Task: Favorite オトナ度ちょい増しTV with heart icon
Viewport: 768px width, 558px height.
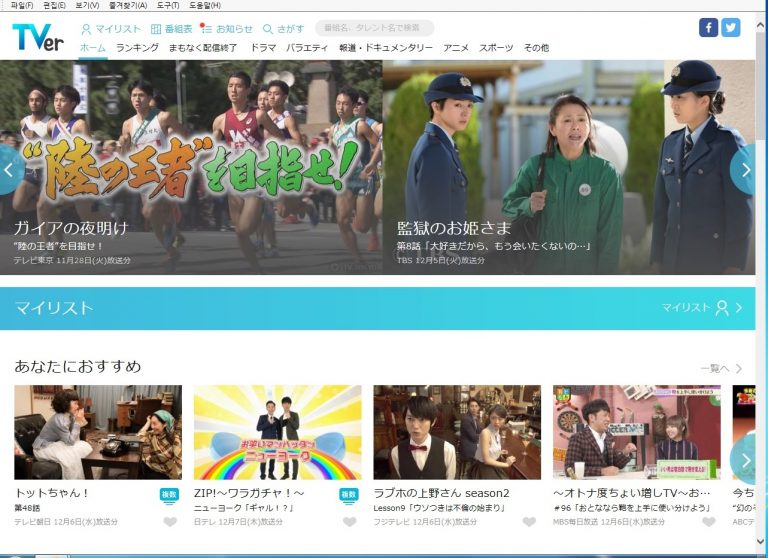Action: (x=709, y=522)
